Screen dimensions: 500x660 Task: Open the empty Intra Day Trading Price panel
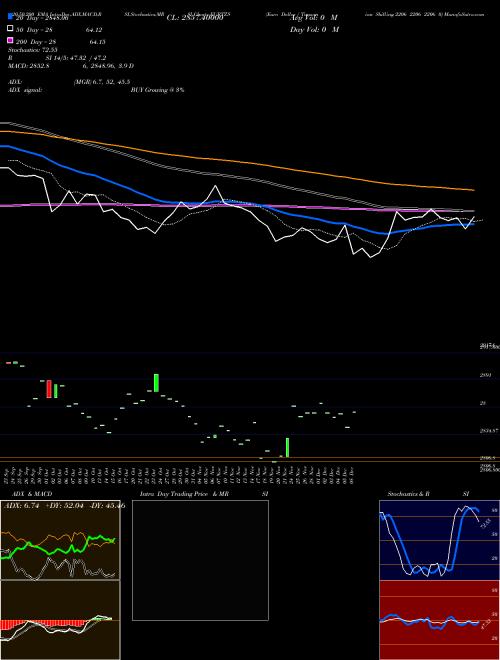point(200,560)
